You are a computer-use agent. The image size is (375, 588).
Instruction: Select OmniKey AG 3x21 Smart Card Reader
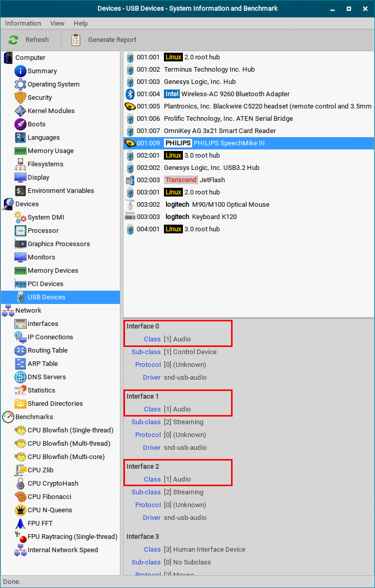[248, 131]
